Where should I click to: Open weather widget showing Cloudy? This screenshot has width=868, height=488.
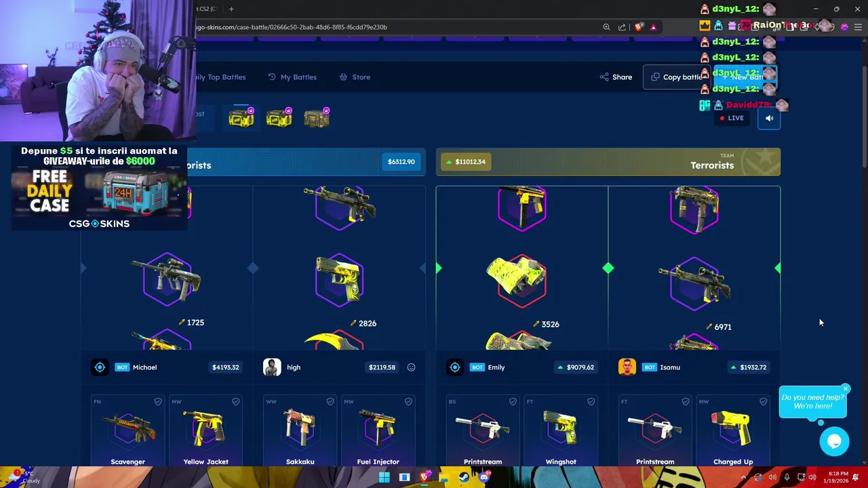[23, 478]
